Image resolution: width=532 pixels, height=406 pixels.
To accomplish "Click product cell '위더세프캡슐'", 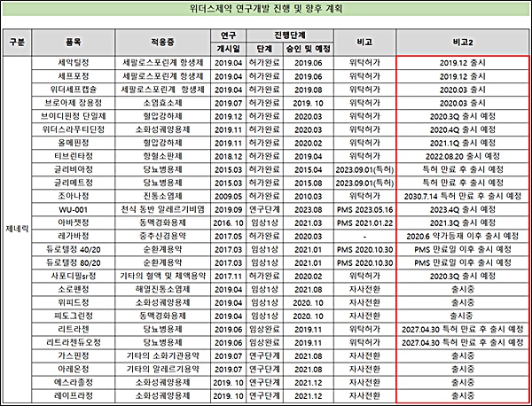I will point(74,90).
